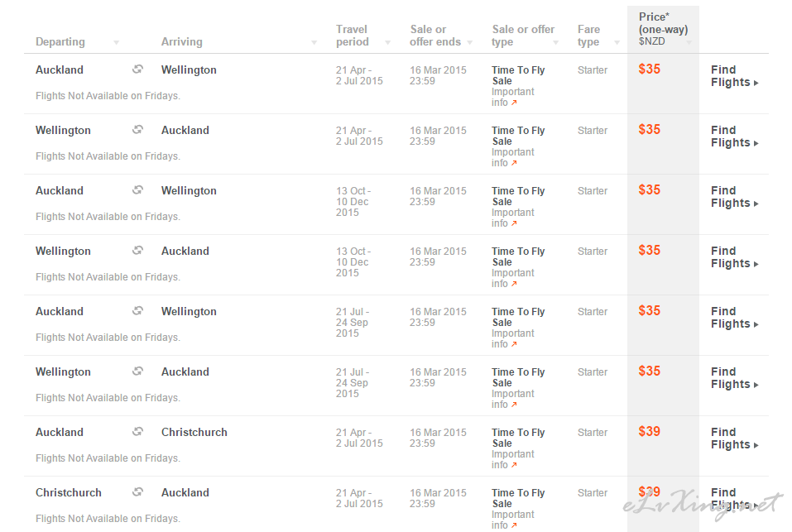Click the Sale or offer type header
Viewport: 792px width, 532px height.
[523, 36]
